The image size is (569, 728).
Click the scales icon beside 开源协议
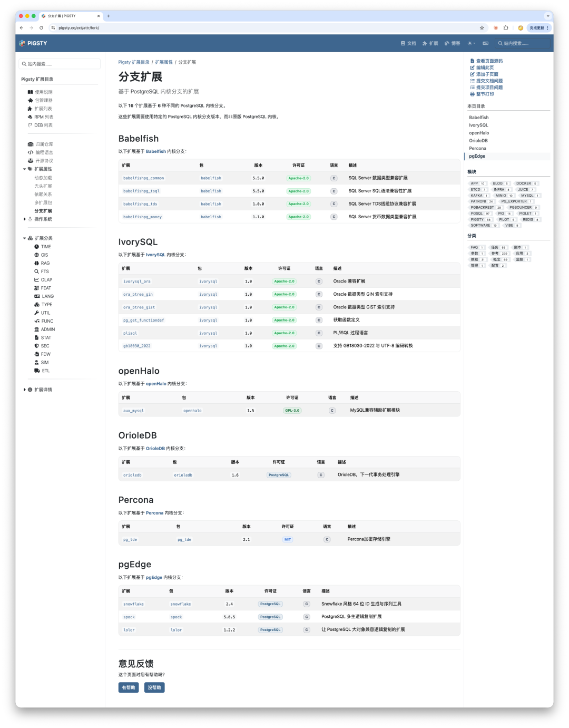point(31,161)
